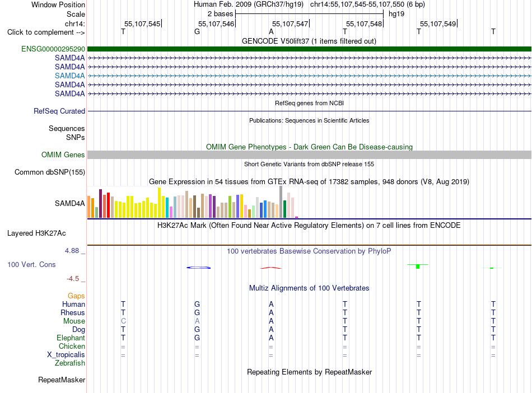Click the Multiz Alignments of 100 Vertebrates title
The image size is (532, 393).
coord(309,288)
